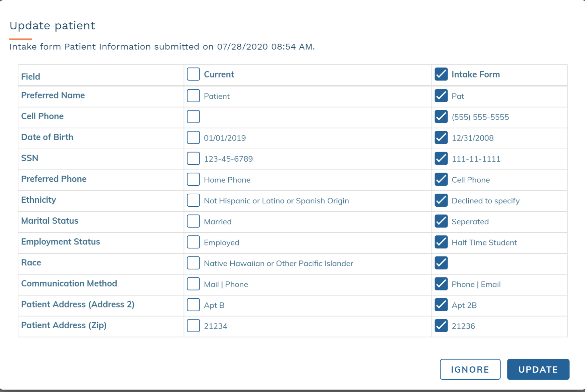
Task: Uncheck intake Date of Birth 12/31/2008
Action: click(x=441, y=138)
